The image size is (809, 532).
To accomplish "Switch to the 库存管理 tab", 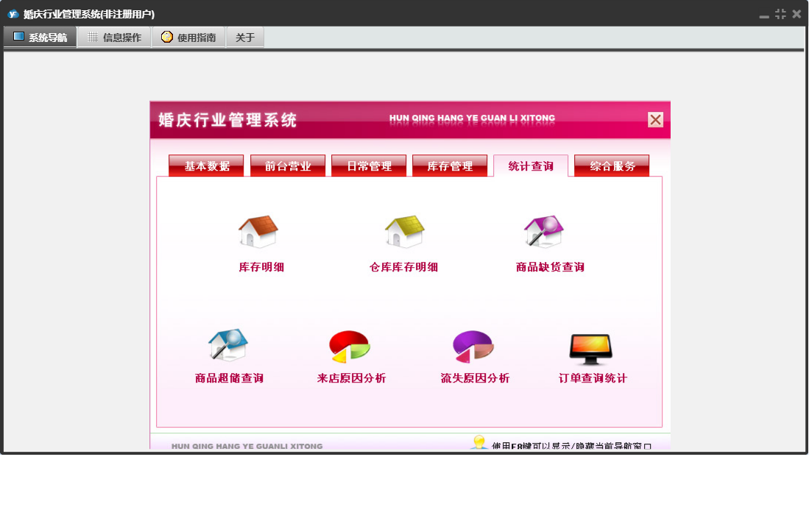I will 450,166.
